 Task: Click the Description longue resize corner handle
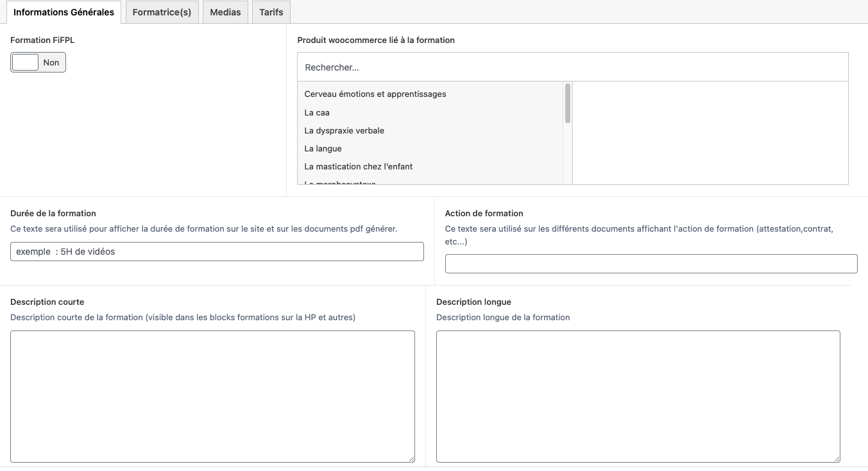tap(837, 459)
